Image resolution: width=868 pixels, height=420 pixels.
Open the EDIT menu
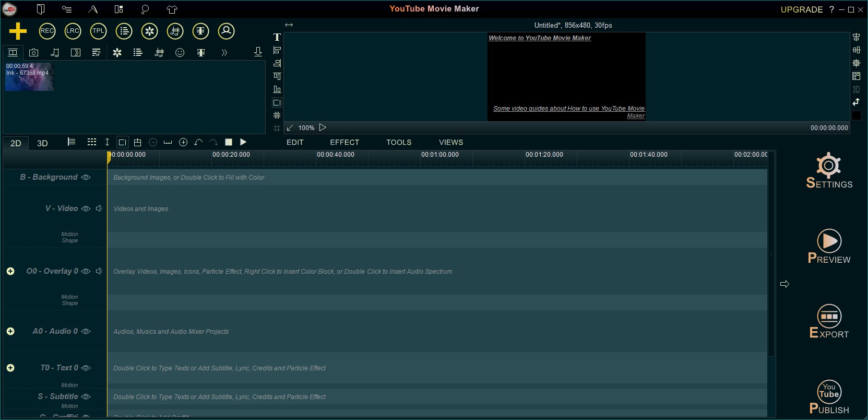295,142
